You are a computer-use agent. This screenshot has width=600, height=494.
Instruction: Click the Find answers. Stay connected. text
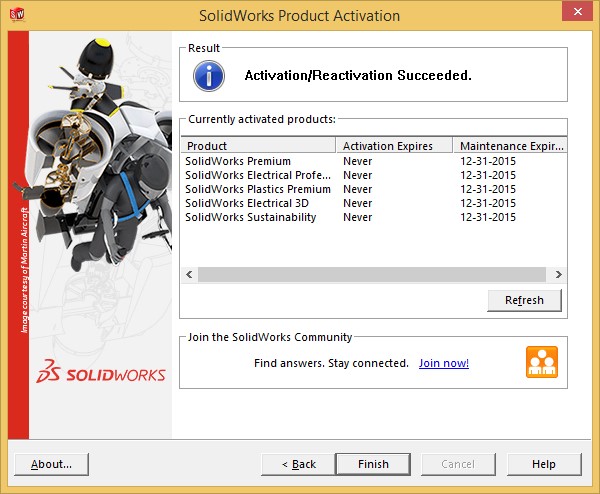click(x=331, y=363)
